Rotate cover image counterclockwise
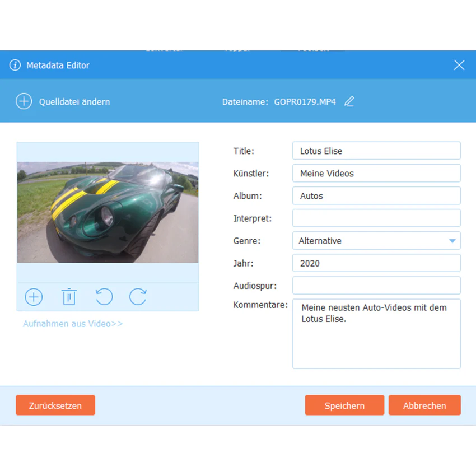This screenshot has width=476, height=476. click(104, 297)
